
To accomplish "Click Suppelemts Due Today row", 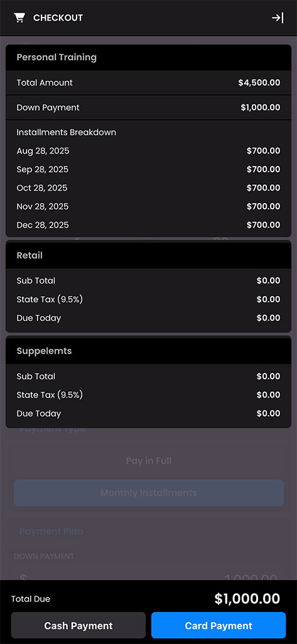I will point(148,414).
